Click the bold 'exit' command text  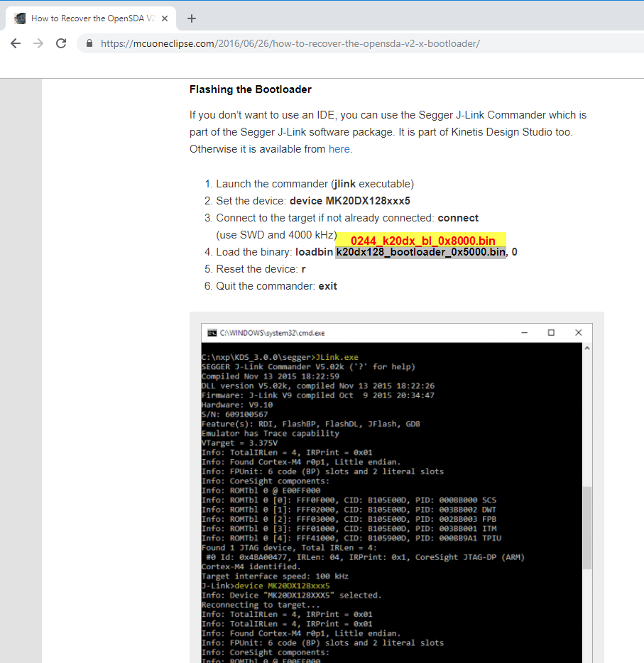[328, 286]
